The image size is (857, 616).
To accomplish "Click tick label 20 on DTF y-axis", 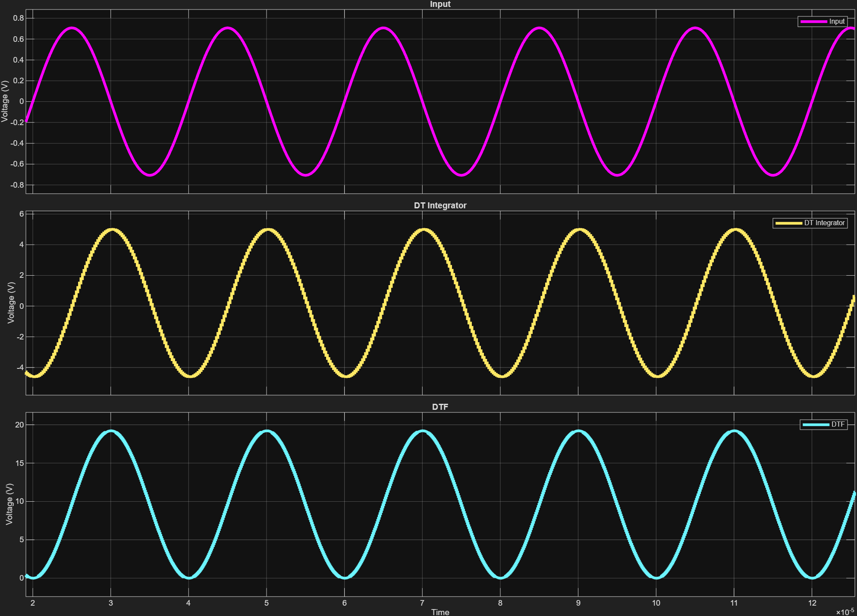I will pyautogui.click(x=19, y=425).
